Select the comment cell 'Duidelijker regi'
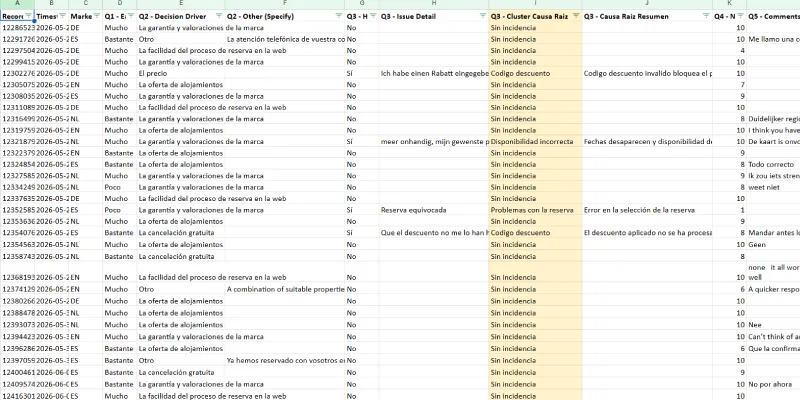The image size is (800, 400). (773, 119)
